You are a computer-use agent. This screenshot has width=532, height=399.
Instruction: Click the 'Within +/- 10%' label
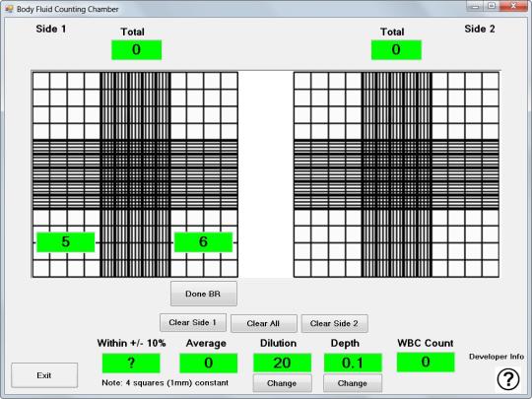(x=131, y=343)
